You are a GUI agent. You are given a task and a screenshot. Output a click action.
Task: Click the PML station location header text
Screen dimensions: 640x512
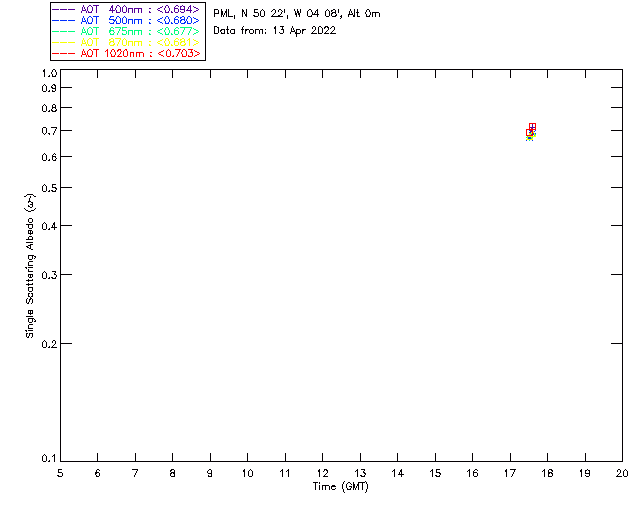(297, 14)
